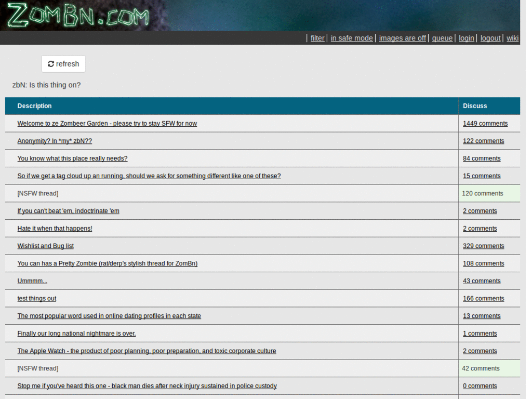
Task: View the 1 comments link
Action: click(x=480, y=334)
